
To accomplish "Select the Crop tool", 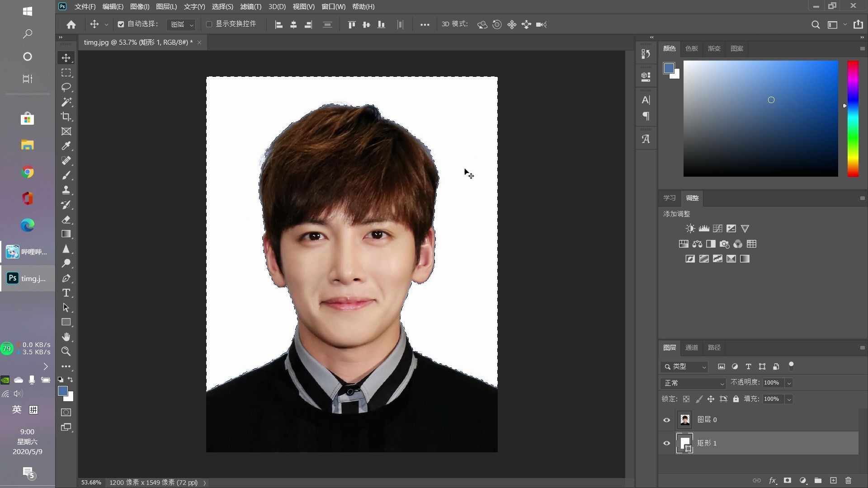I will pyautogui.click(x=66, y=117).
